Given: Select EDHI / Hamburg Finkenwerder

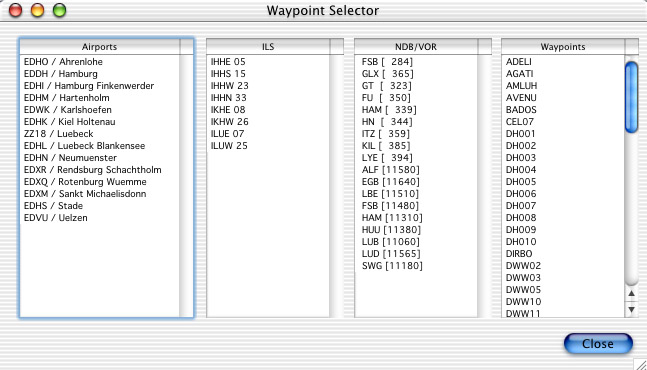Looking at the screenshot, I should click(89, 86).
